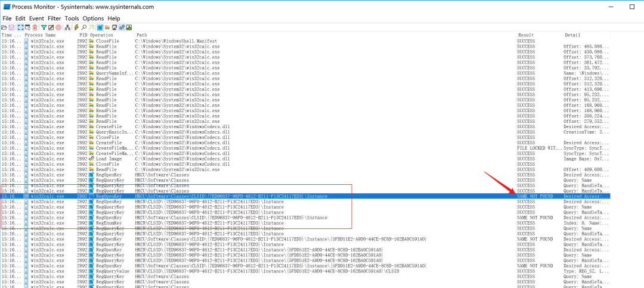Click the Save toolbar icon
644x288 pixels.
point(11,27)
